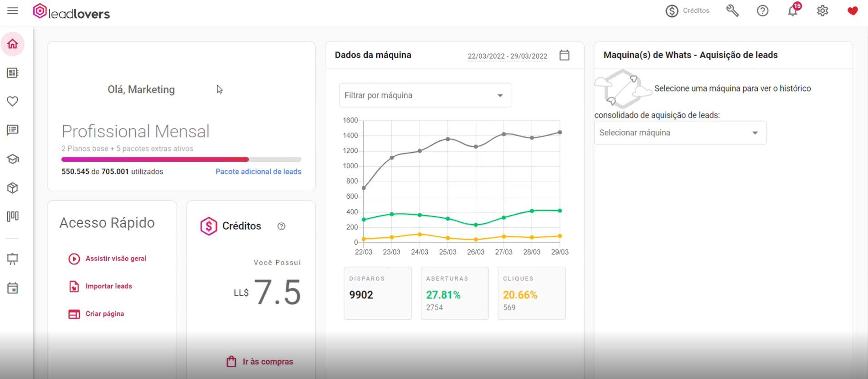
Task: Edit the 22/03/2022 - 29/03/2022 date range
Action: point(508,56)
